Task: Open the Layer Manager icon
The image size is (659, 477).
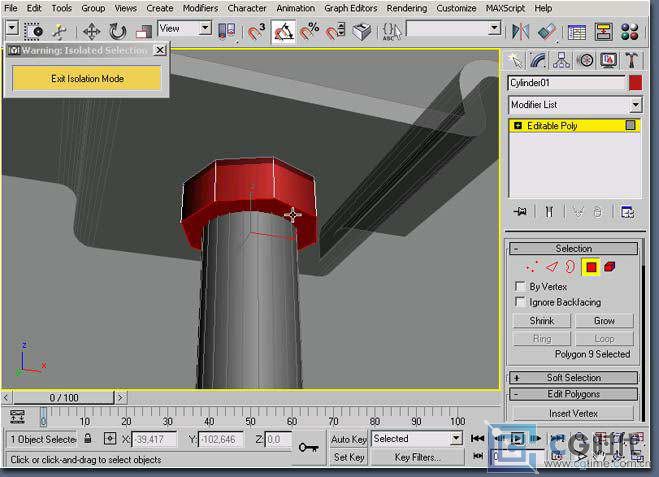Action: tap(577, 32)
